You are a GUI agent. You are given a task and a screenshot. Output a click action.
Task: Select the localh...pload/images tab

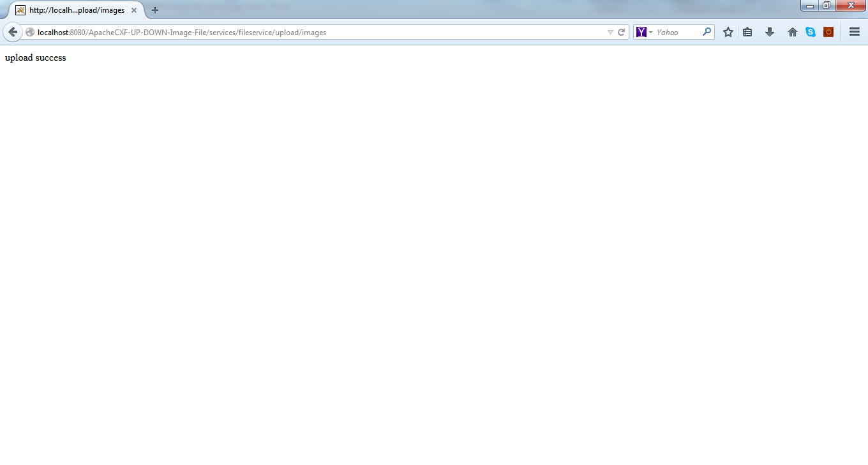point(77,10)
